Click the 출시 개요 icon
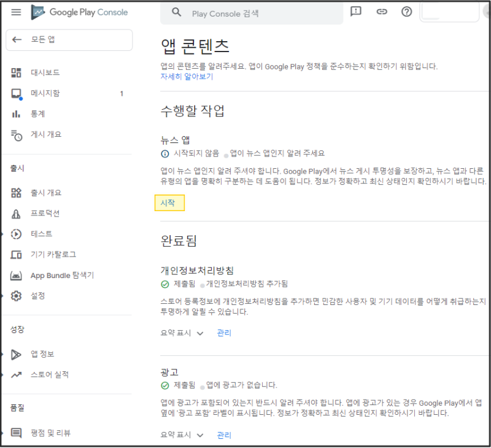This screenshot has width=491, height=448. (x=16, y=193)
